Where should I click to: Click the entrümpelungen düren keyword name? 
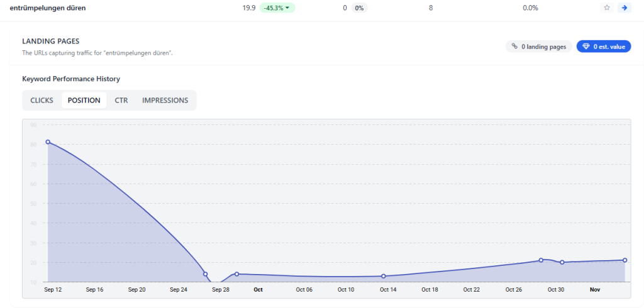click(x=48, y=8)
